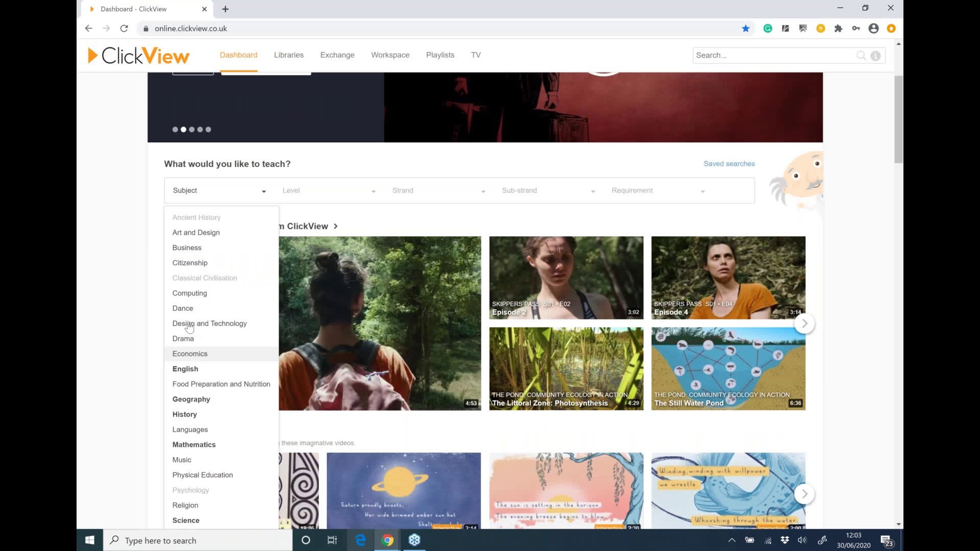Switch to the Libraries tab
This screenshot has height=551, width=980.
point(288,55)
